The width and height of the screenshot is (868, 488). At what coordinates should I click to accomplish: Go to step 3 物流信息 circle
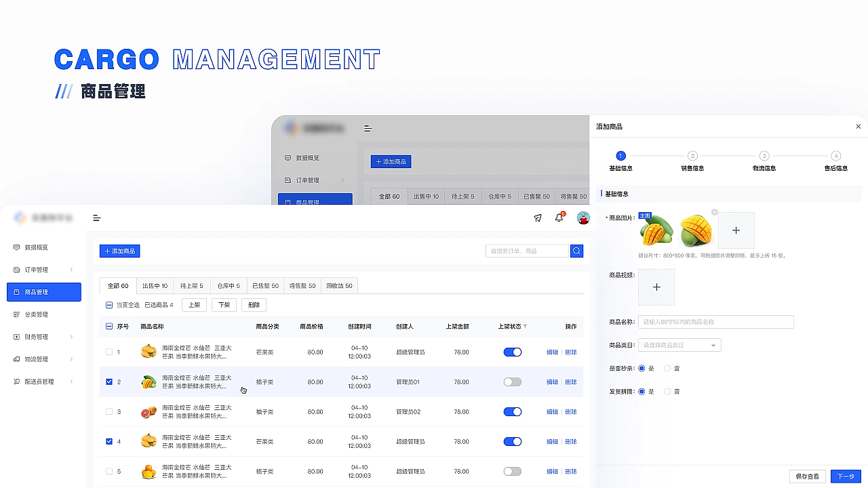764,156
